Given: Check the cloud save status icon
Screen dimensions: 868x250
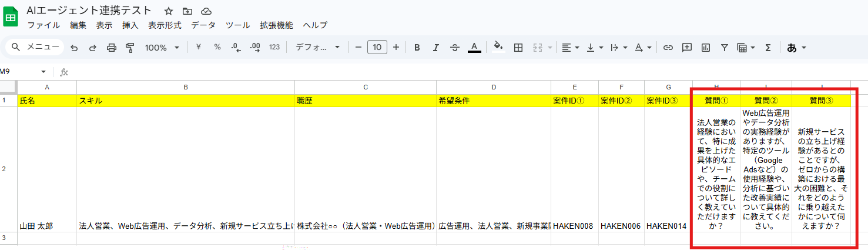Looking at the screenshot, I should pos(206,11).
